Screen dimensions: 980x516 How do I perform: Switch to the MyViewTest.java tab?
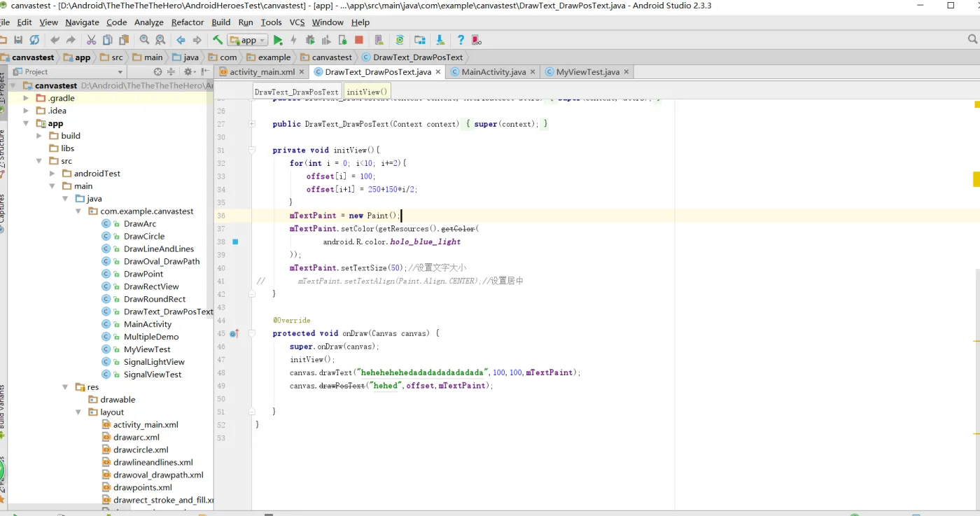point(587,71)
